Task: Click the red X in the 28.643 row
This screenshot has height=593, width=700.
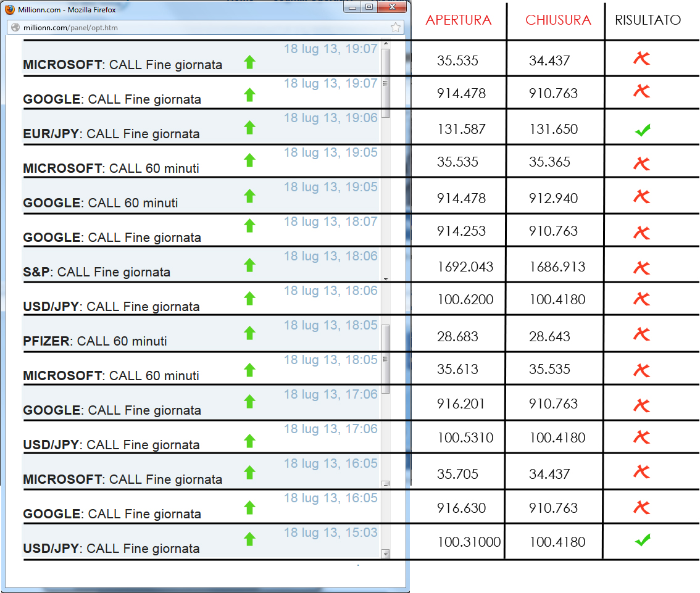Action: coord(641,334)
